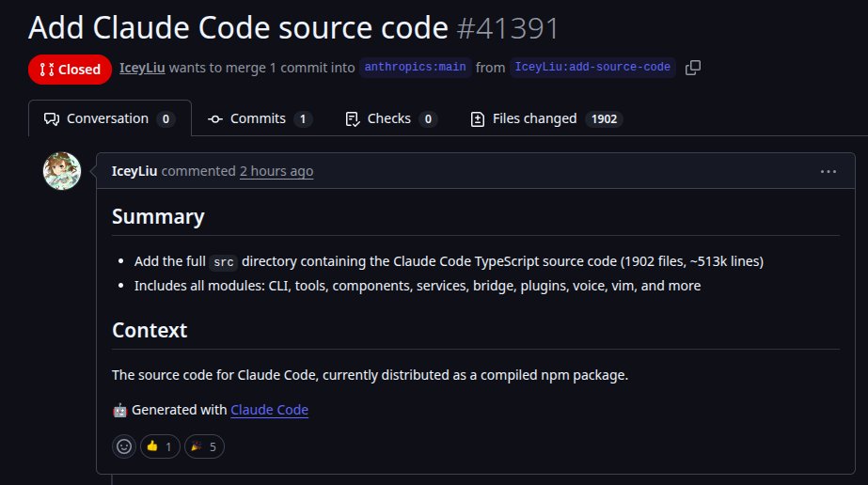Click the pull request number #41391
Viewport: 868px width, 485px height.
click(508, 27)
